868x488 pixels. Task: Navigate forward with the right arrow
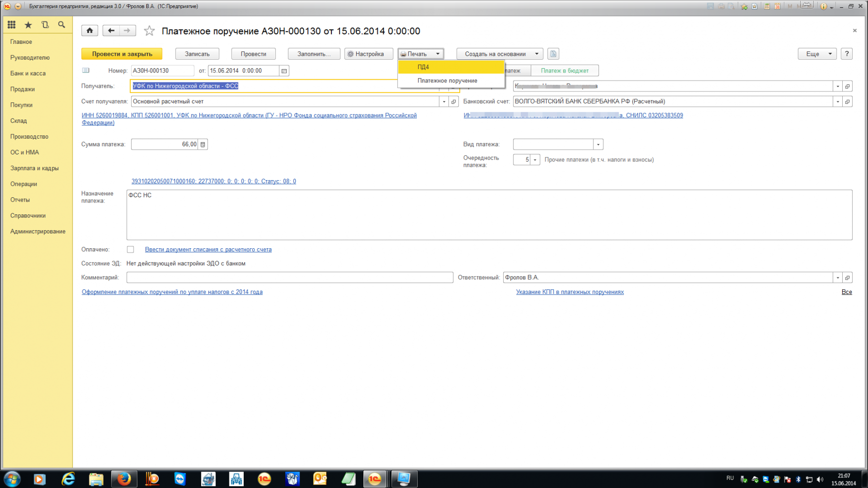[x=127, y=30]
